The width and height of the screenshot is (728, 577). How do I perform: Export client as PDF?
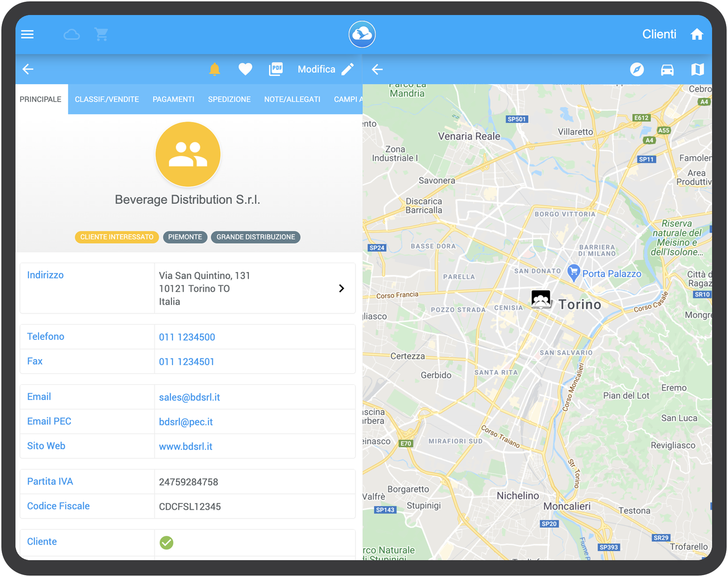[276, 69]
